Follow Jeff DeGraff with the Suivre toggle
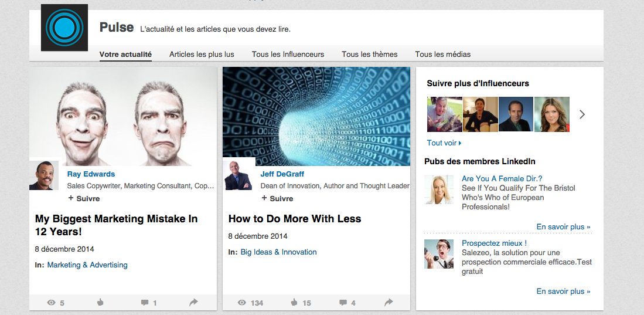 point(277,198)
